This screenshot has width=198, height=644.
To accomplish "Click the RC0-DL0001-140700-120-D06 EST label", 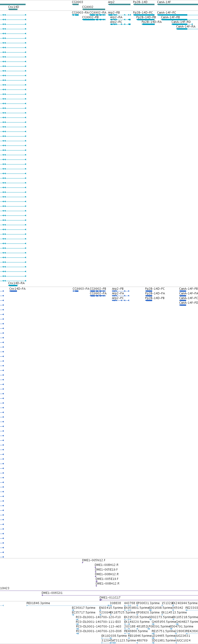I will (99, 631).
